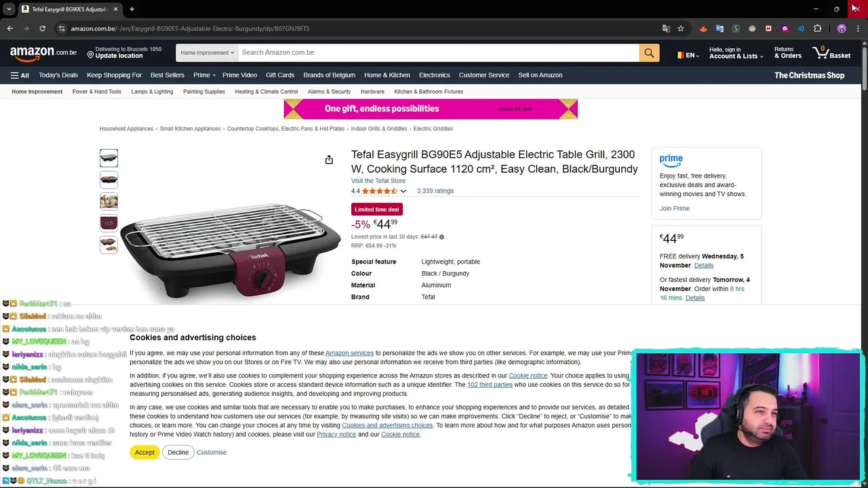Open Today's Deals in navigation bar
This screenshot has width=868, height=488.
[x=58, y=75]
